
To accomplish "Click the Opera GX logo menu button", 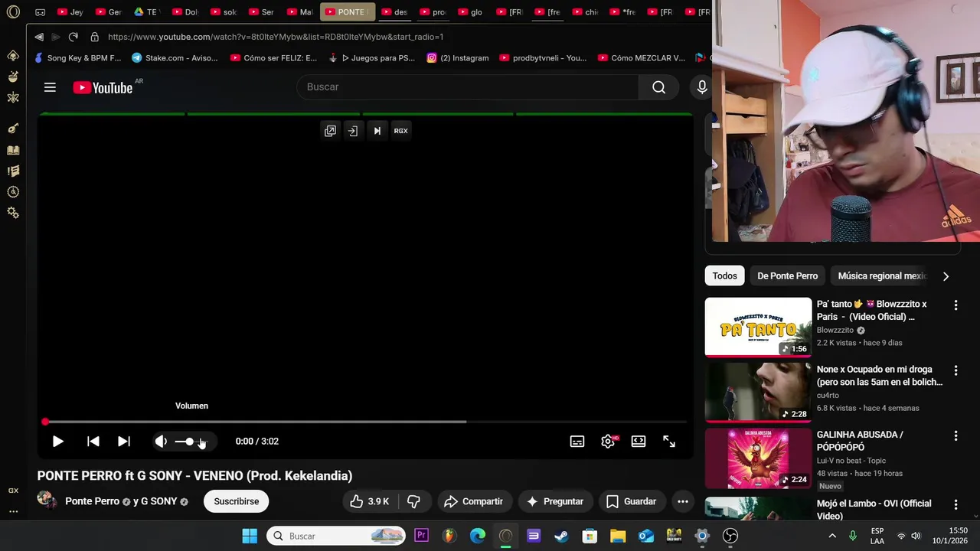I will tap(13, 11).
